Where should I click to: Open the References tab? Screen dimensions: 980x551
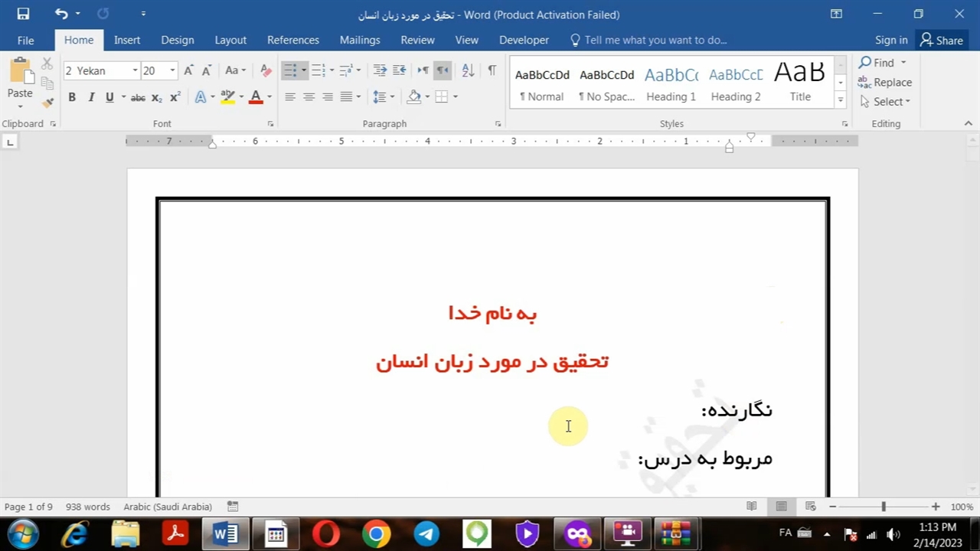tap(292, 40)
